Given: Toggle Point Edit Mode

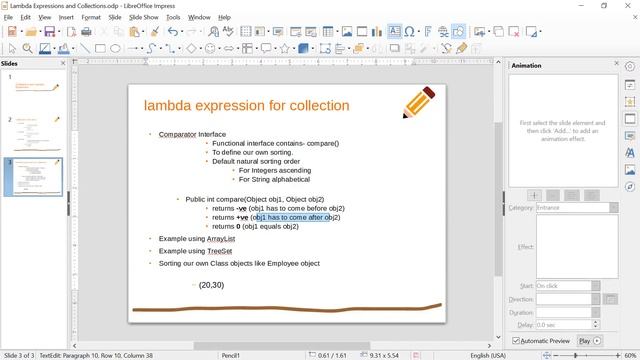Looking at the screenshot, I should click(446, 49).
